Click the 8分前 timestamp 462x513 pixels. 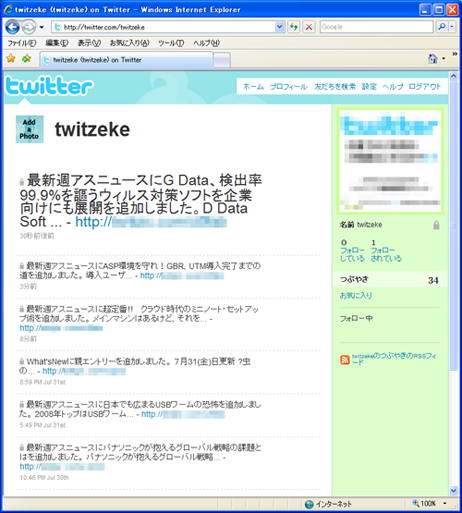[28, 339]
